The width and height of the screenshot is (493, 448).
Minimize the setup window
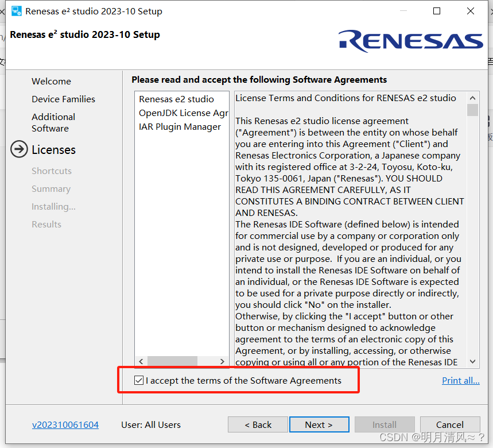click(403, 11)
